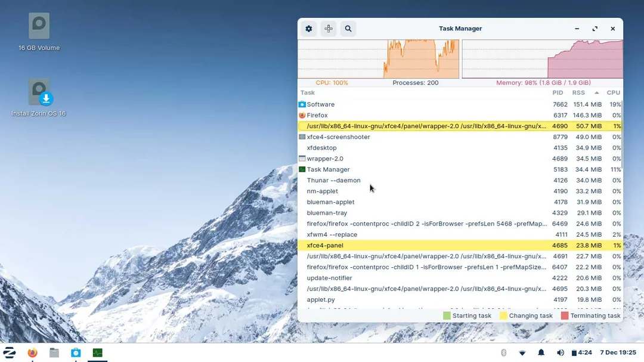
Task: Select the wrapper-2.0 process PID 4689
Action: (460, 159)
